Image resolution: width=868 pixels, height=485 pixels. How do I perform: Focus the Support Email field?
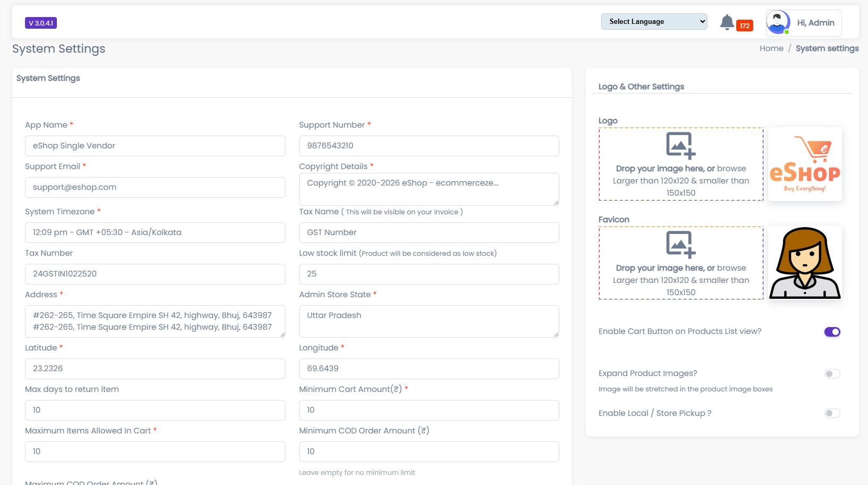click(x=155, y=187)
